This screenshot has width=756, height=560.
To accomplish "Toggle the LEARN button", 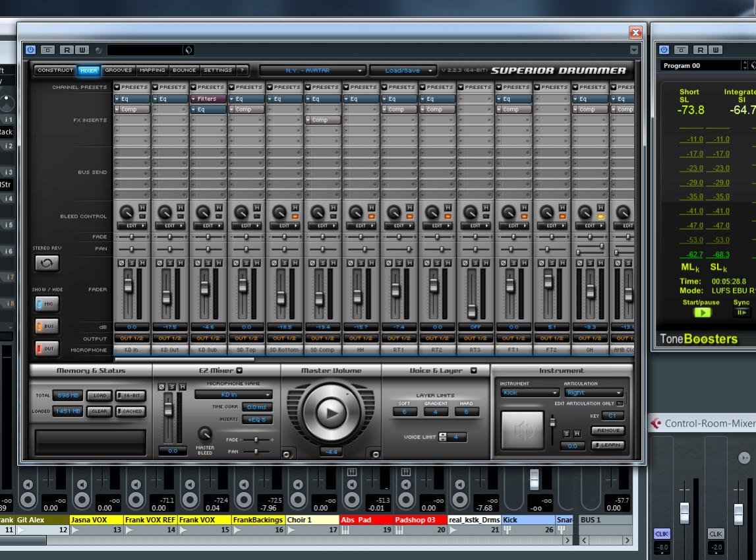I will pyautogui.click(x=608, y=445).
